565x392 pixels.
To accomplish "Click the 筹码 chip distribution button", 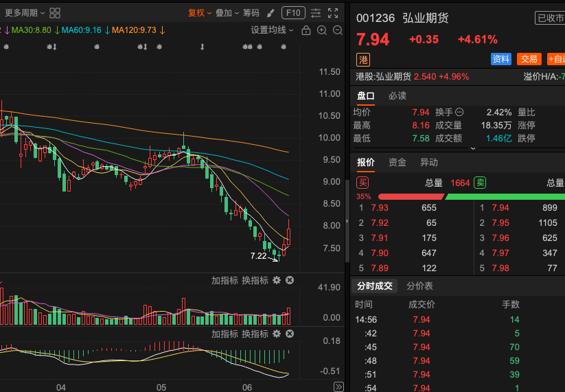I will tap(251, 13).
